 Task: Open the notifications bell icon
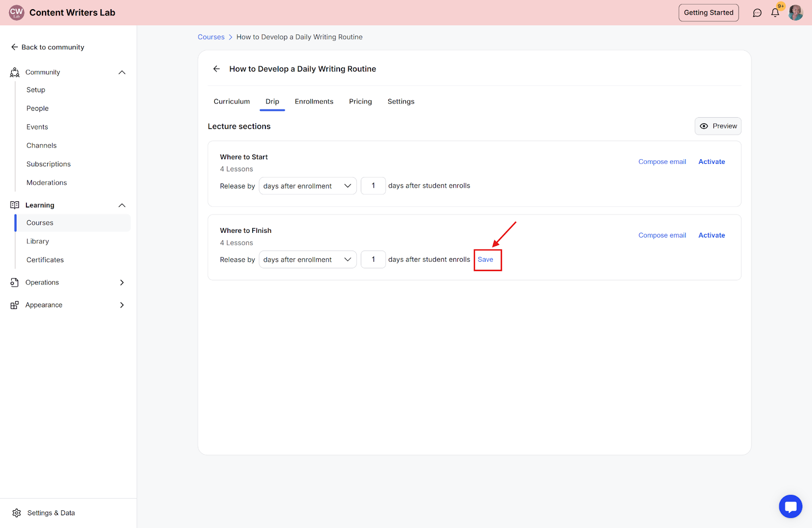pos(775,13)
